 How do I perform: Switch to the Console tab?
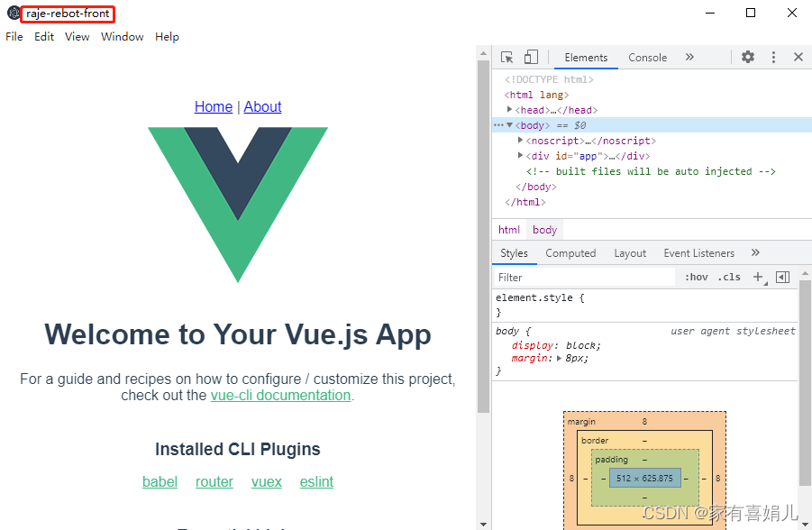[647, 58]
